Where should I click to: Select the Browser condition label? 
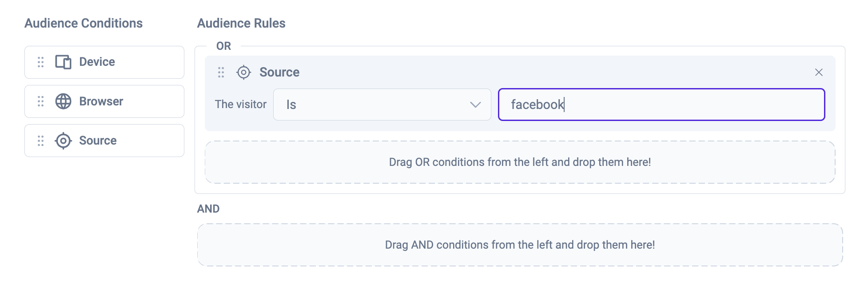point(101,101)
